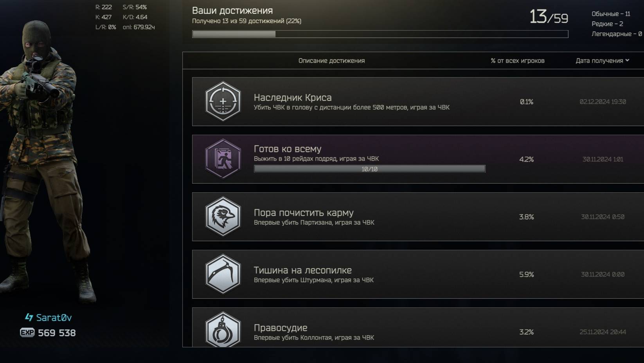Screen dimensions: 644x363
Task: Click the overall achievements progress bar
Action: [x=380, y=34]
